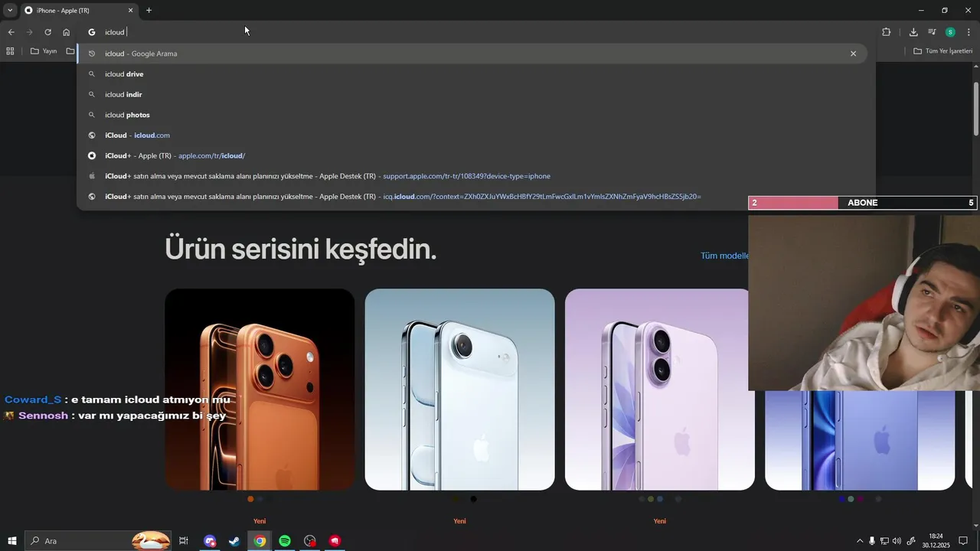
Task: Open the Chrome extensions puzzle icon
Action: (887, 32)
